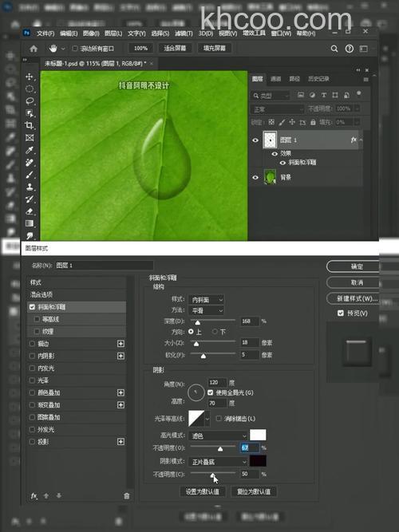Screen dimensions: 399x532
Task: Select the Object Selection tool
Action: pos(30,113)
